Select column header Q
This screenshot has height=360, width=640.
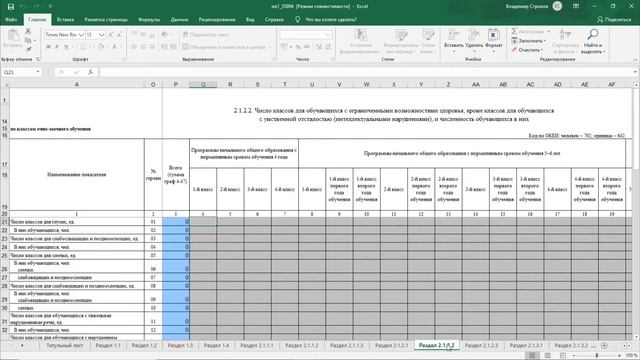pos(203,84)
